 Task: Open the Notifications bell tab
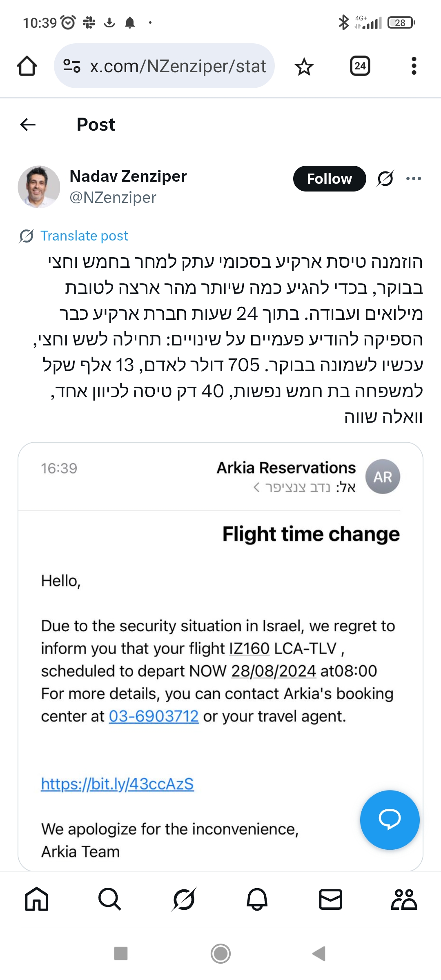pyautogui.click(x=257, y=899)
